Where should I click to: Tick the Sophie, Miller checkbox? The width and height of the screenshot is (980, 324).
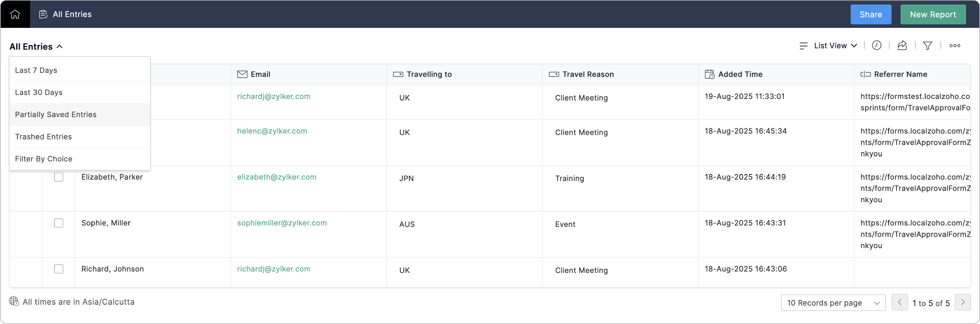point(59,223)
